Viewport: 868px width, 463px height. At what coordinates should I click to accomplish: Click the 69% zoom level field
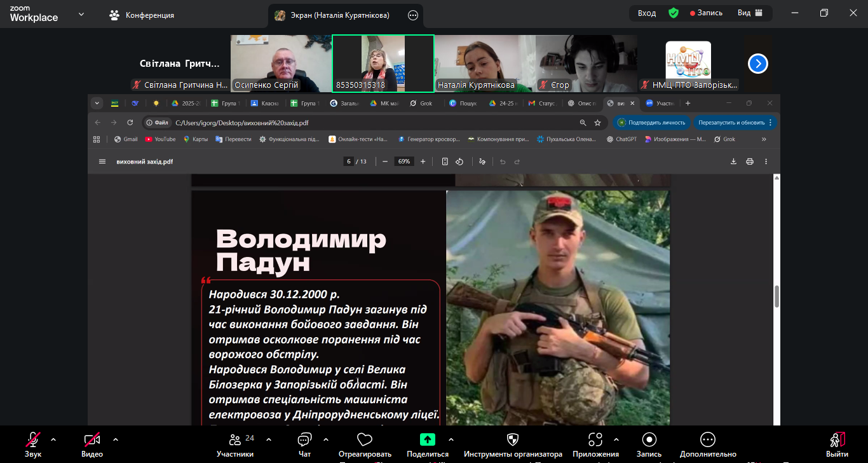click(404, 162)
